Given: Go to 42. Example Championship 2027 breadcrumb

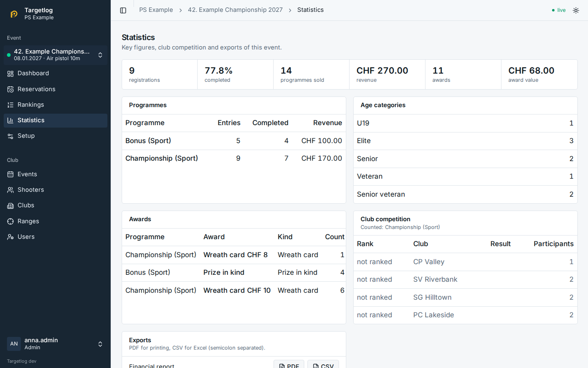Looking at the screenshot, I should [235, 10].
